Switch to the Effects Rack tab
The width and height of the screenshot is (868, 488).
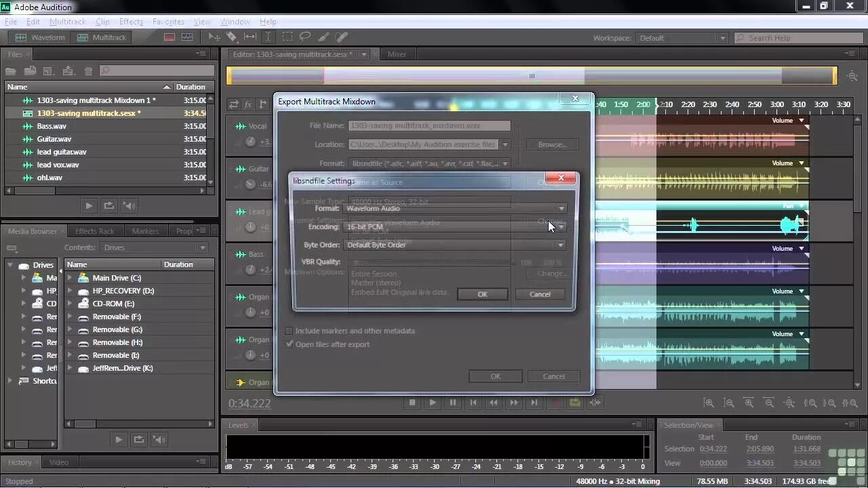95,231
